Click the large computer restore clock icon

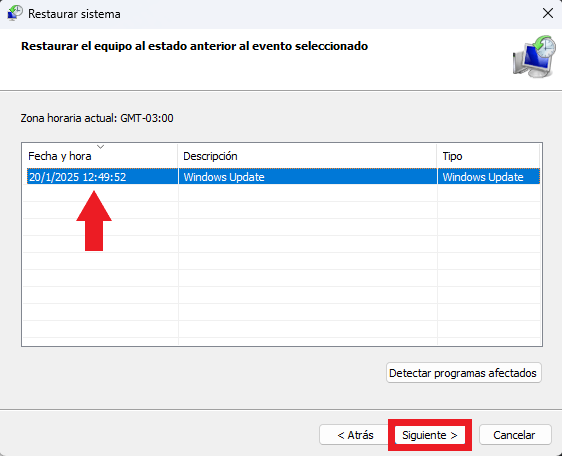(x=534, y=56)
